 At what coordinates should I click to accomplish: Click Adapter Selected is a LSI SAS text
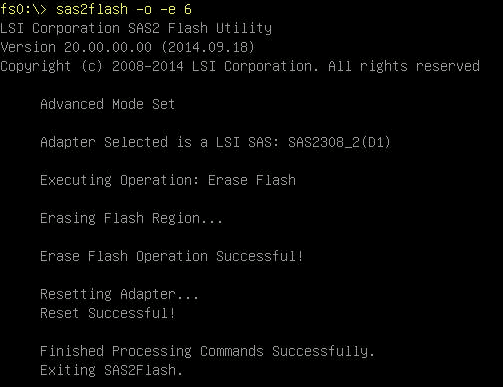tap(159, 142)
